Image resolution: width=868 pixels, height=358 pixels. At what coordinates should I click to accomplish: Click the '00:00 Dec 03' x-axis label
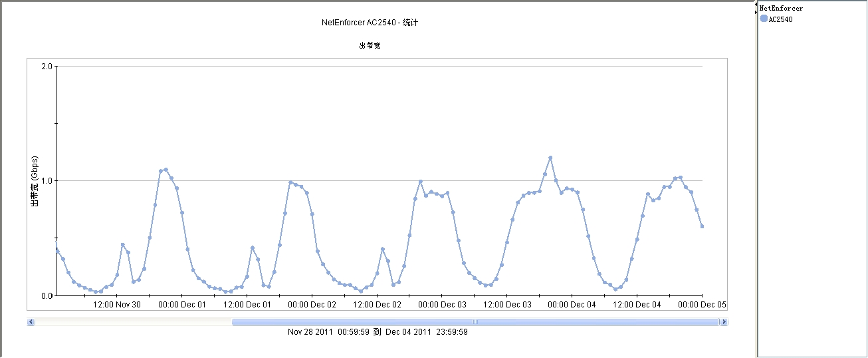coord(442,305)
